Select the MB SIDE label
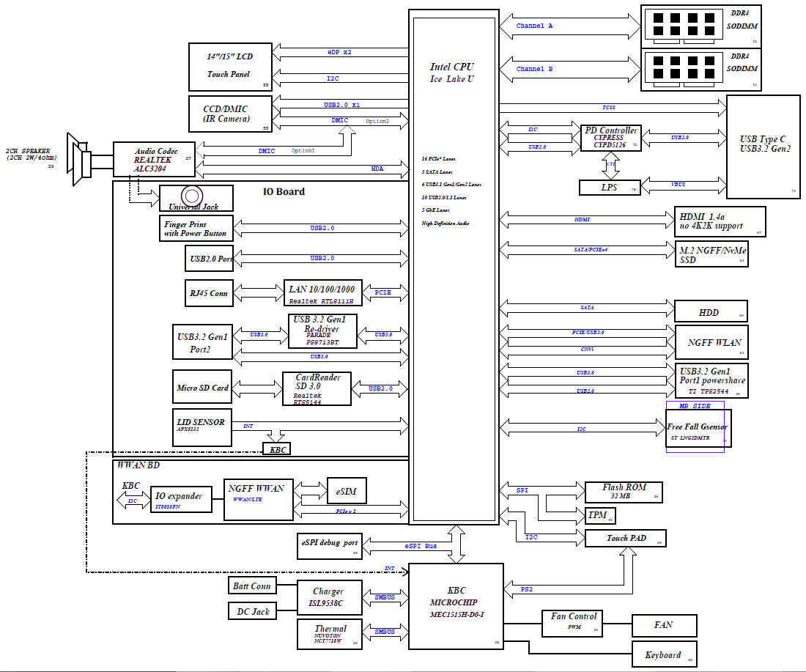The width and height of the screenshot is (806, 672). 695,406
